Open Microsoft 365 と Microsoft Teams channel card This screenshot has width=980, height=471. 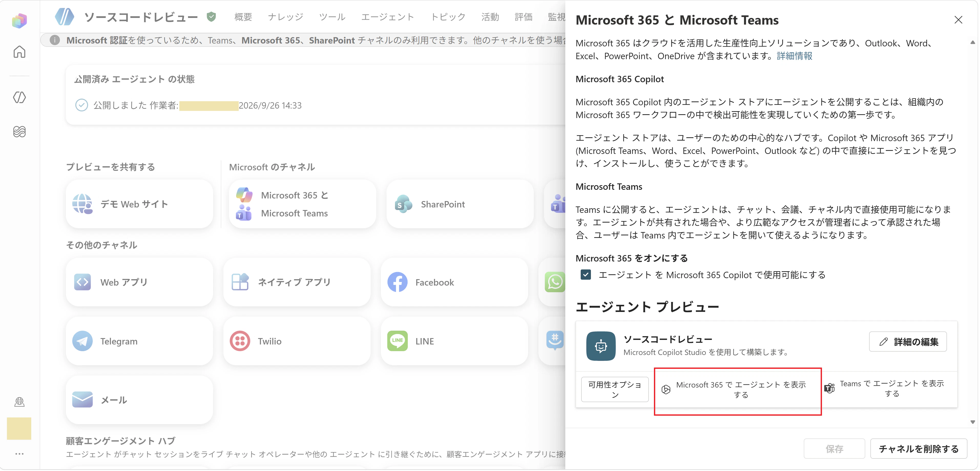click(303, 204)
